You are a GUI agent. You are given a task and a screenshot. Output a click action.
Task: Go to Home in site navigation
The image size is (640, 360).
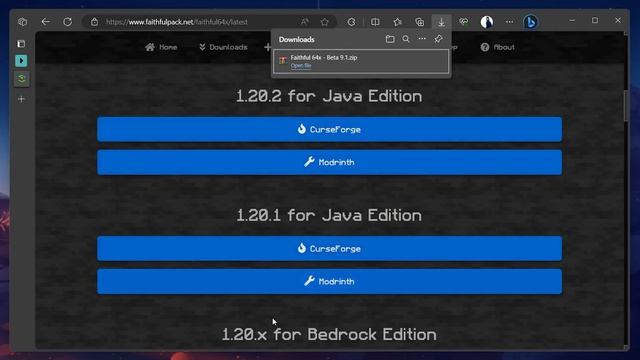click(x=161, y=47)
